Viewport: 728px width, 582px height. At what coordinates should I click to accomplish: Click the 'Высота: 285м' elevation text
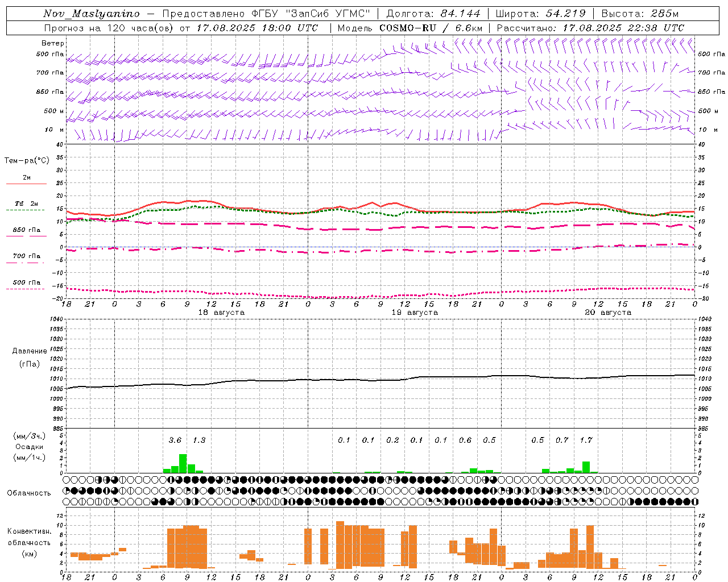coord(640,14)
